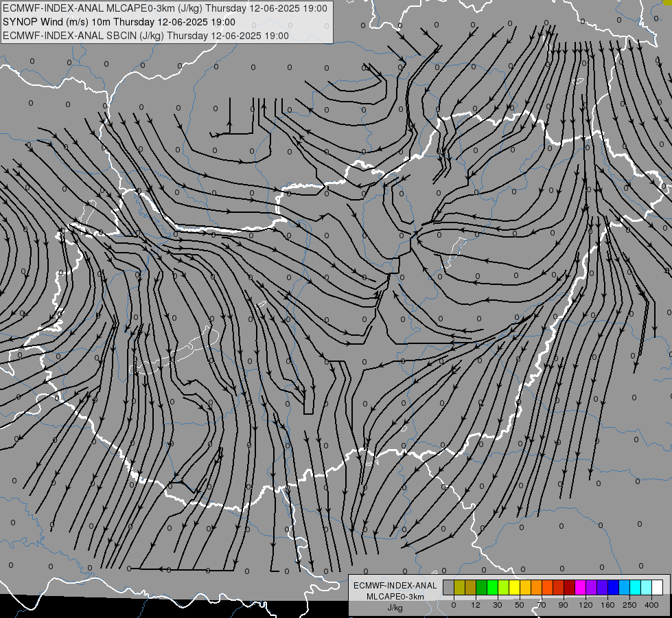Image resolution: width=672 pixels, height=618 pixels.
Task: Click the legend scale value 12
Action: [476, 605]
